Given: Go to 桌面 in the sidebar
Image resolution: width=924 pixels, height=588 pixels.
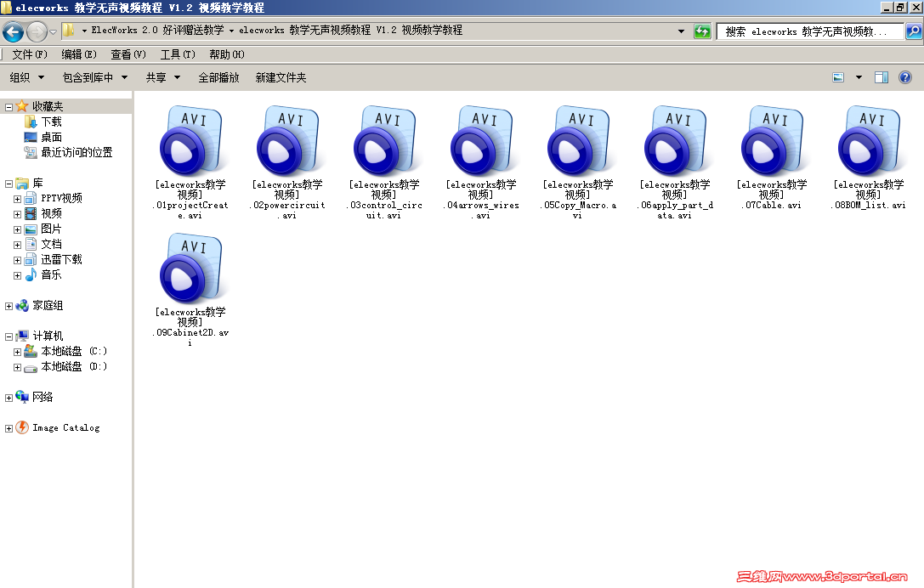Looking at the screenshot, I should click(51, 138).
